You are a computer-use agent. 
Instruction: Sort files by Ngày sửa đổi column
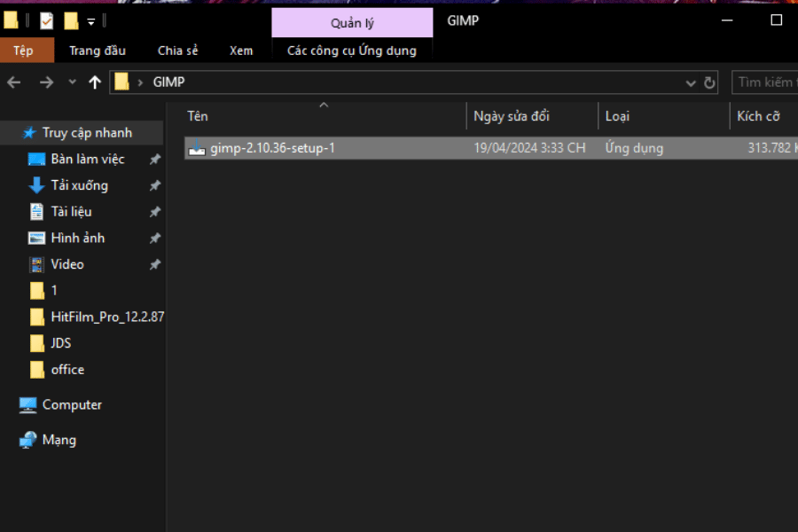click(512, 116)
